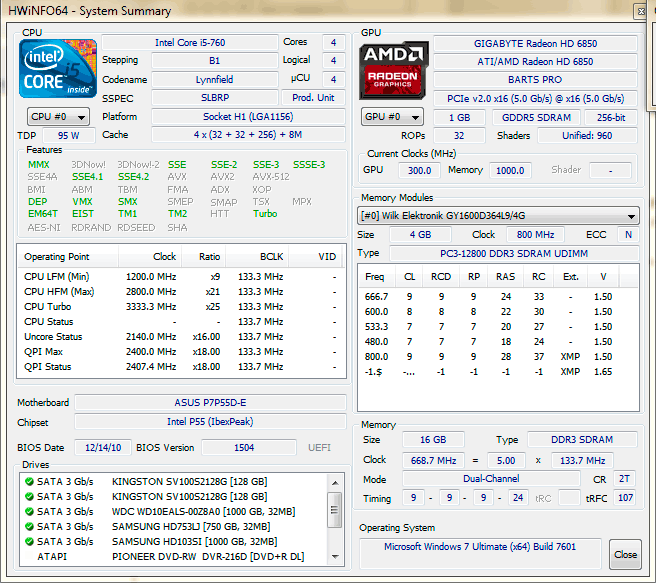This screenshot has height=583, width=656.
Task: Click the GDDR5 SDRAM memory type field
Action: (x=536, y=118)
